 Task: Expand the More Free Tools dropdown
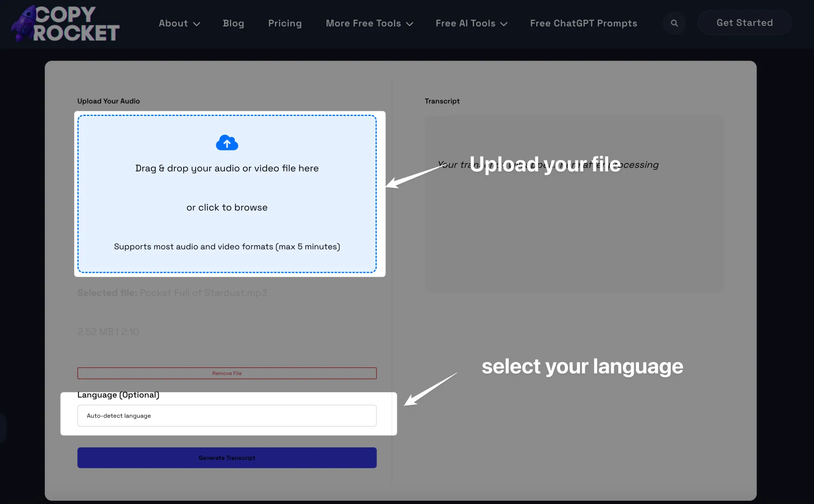click(368, 23)
